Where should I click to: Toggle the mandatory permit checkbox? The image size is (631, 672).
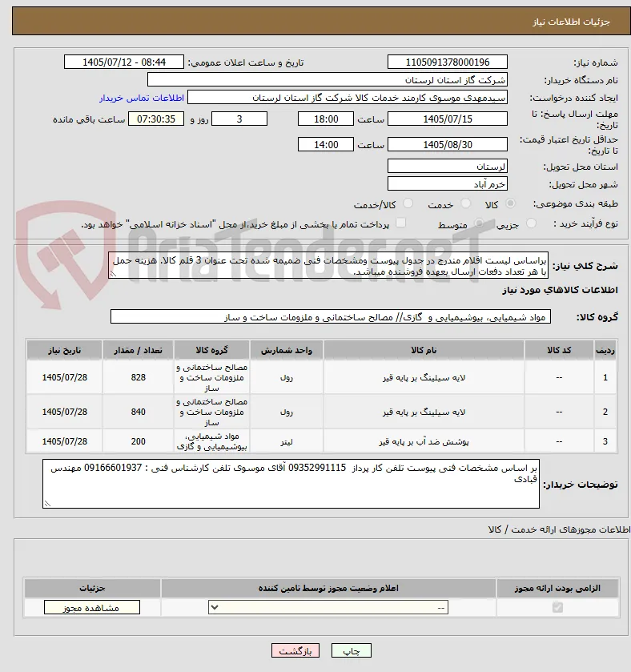[557, 607]
